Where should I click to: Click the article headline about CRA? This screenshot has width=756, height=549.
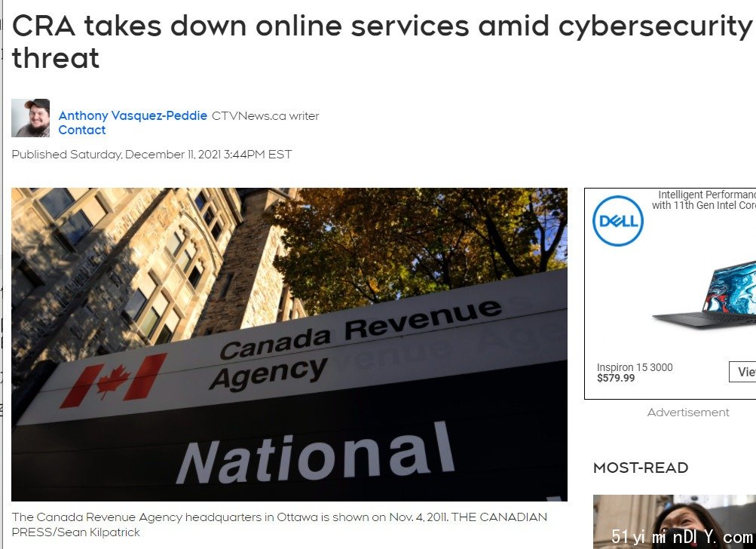[x=381, y=41]
